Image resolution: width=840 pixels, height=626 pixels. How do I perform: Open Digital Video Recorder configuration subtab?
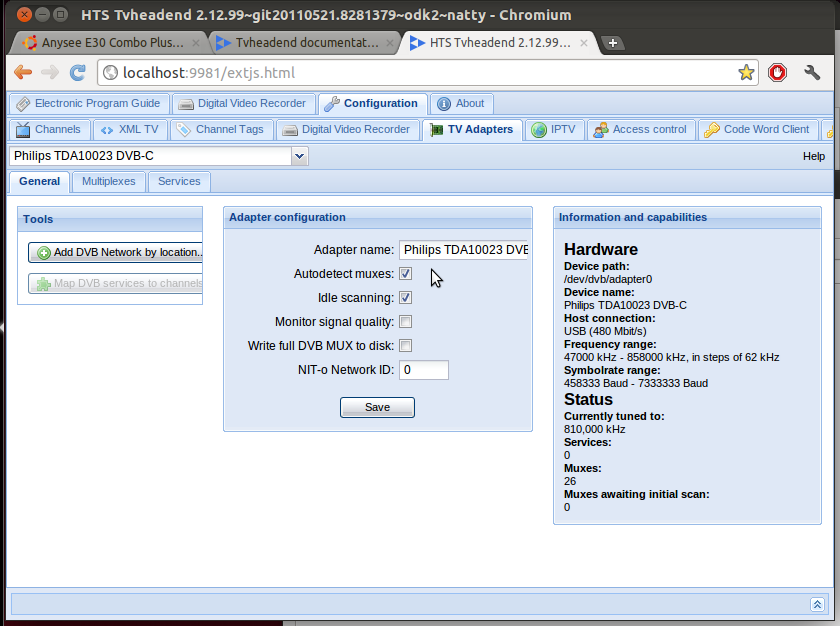click(347, 130)
